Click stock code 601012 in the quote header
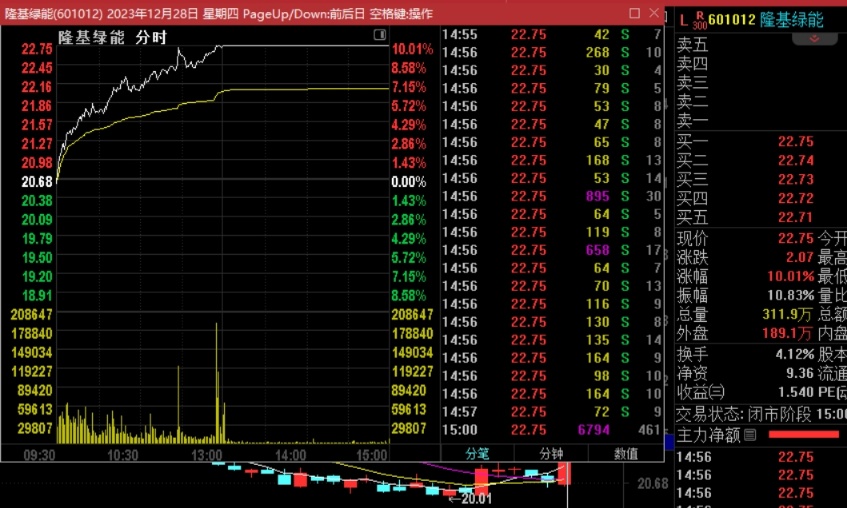Screen dimensions: 847x508 click(x=731, y=20)
